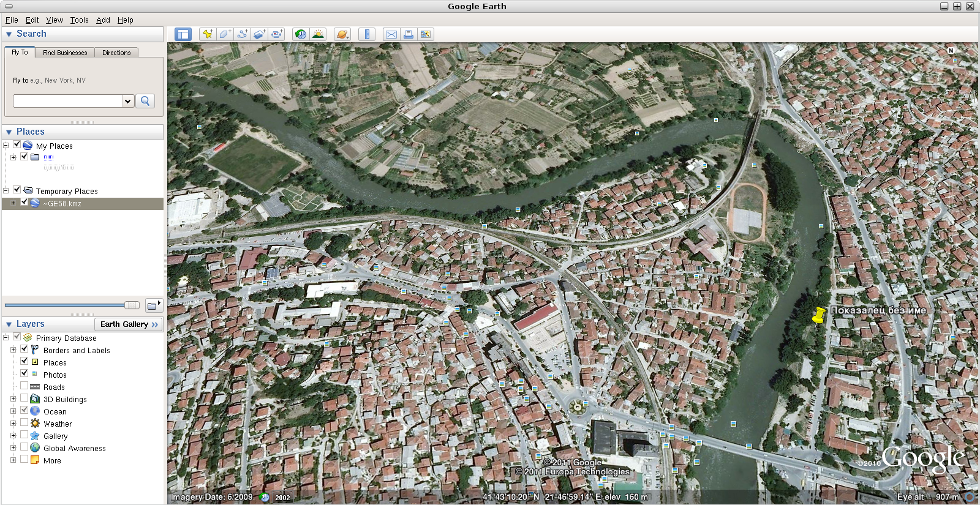This screenshot has width=980, height=505.
Task: Click in the Fly To input field
Action: pyautogui.click(x=67, y=101)
